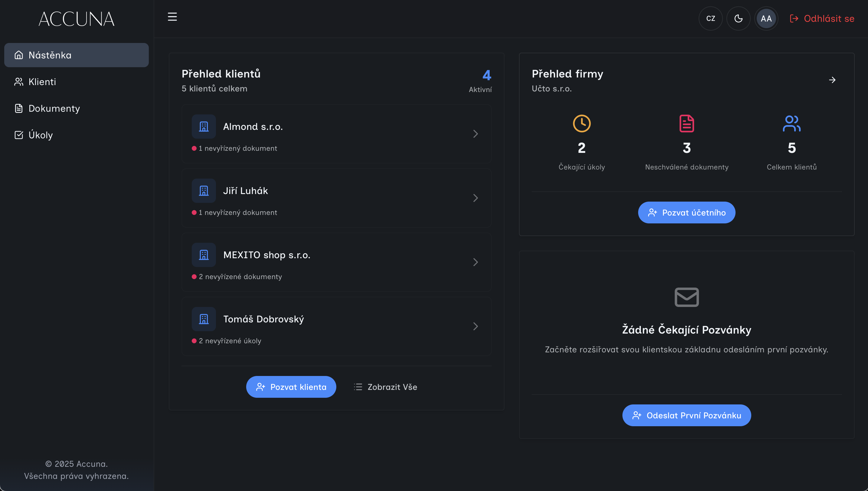
Task: Click the Čekající úkoly clock icon
Action: pos(582,124)
